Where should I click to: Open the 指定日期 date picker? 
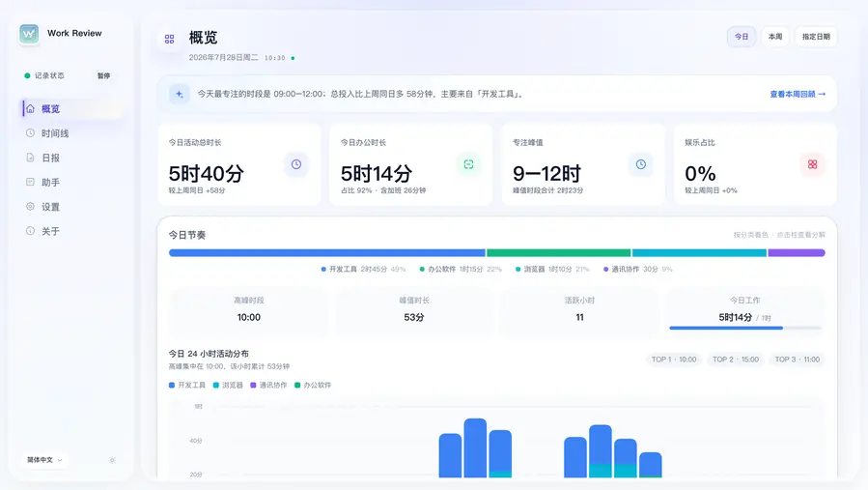pyautogui.click(x=816, y=37)
